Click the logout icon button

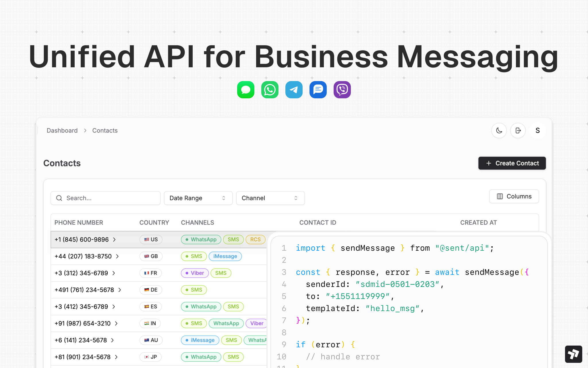click(518, 131)
